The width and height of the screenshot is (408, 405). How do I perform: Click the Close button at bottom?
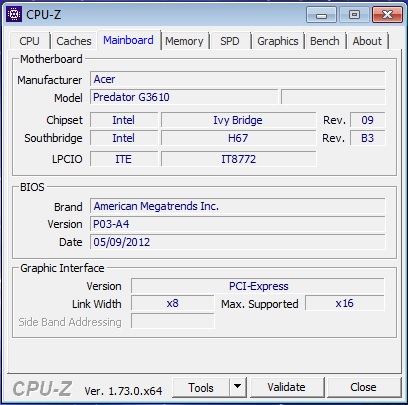[x=363, y=387]
